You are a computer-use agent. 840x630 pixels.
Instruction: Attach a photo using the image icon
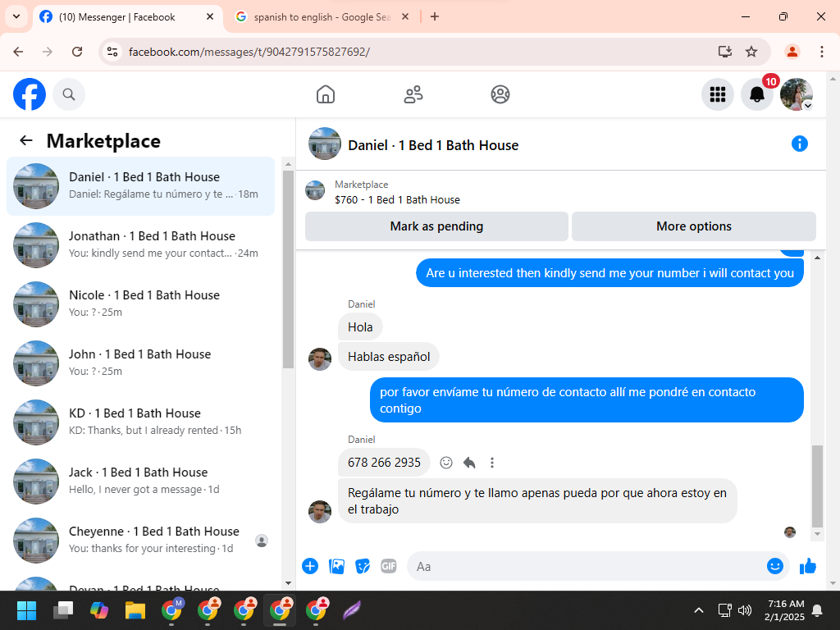336,566
